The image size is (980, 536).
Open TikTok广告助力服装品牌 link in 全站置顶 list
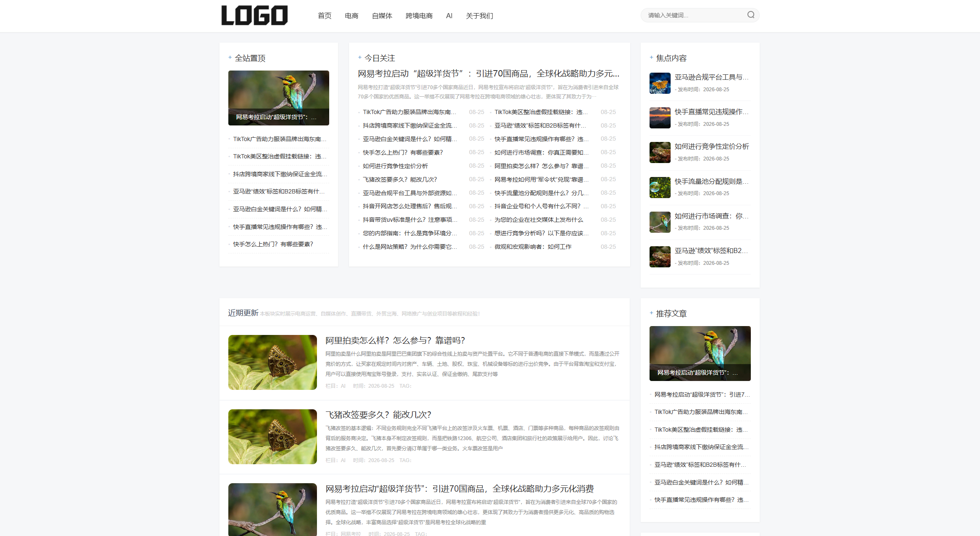(280, 139)
